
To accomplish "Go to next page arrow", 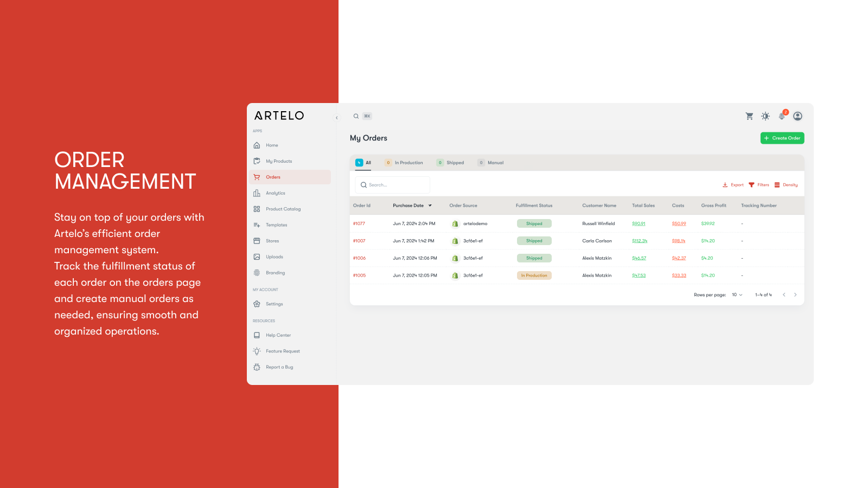I will [x=795, y=295].
